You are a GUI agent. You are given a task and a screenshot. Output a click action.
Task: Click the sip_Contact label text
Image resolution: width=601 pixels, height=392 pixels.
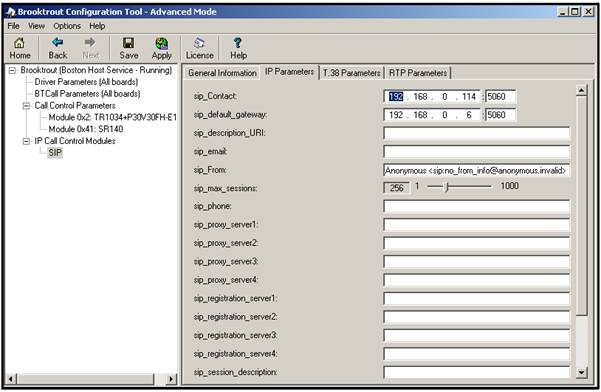pos(215,97)
